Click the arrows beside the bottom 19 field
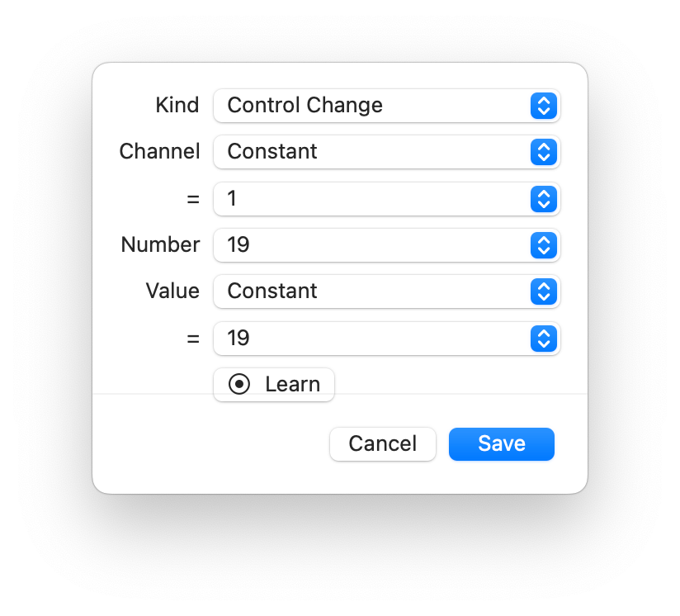The width and height of the screenshot is (680, 616). tap(543, 339)
